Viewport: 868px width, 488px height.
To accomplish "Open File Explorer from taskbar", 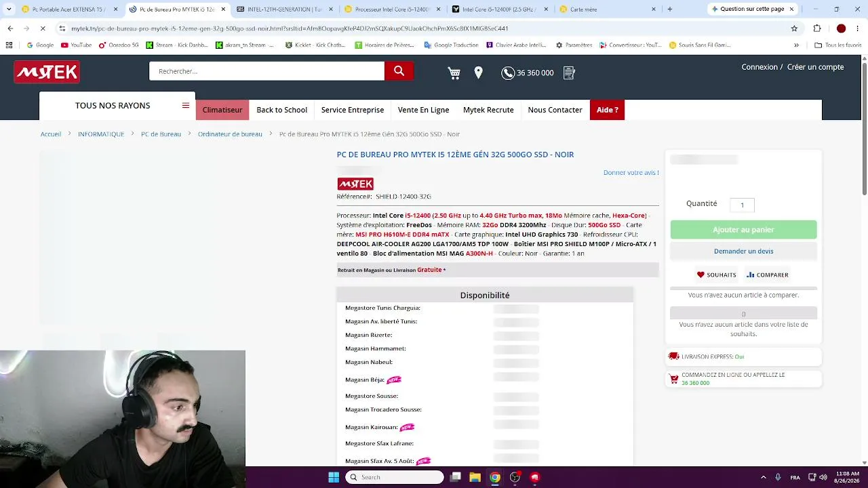I will pyautogui.click(x=475, y=477).
